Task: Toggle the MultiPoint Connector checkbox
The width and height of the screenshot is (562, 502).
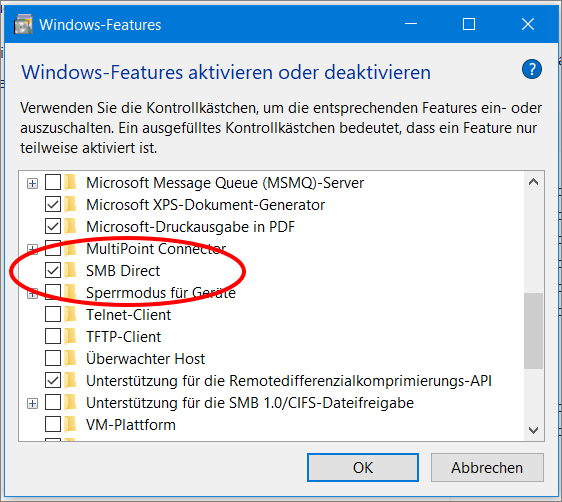Action: [x=53, y=249]
